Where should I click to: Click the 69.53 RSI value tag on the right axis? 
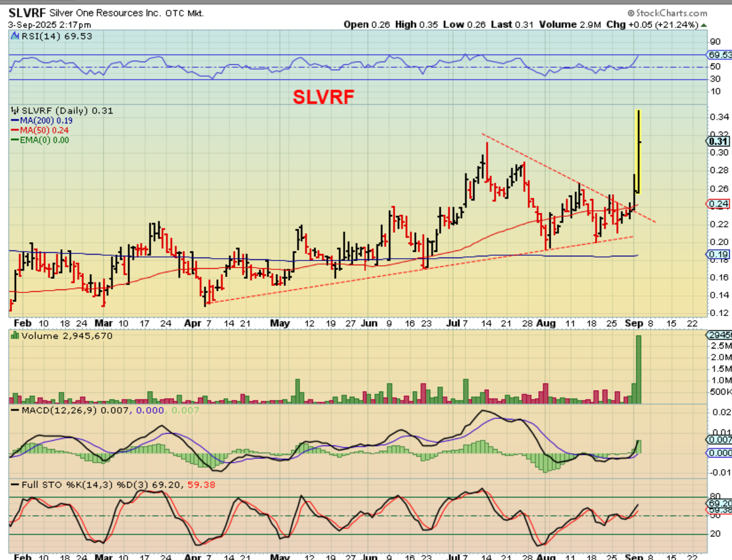[720, 54]
